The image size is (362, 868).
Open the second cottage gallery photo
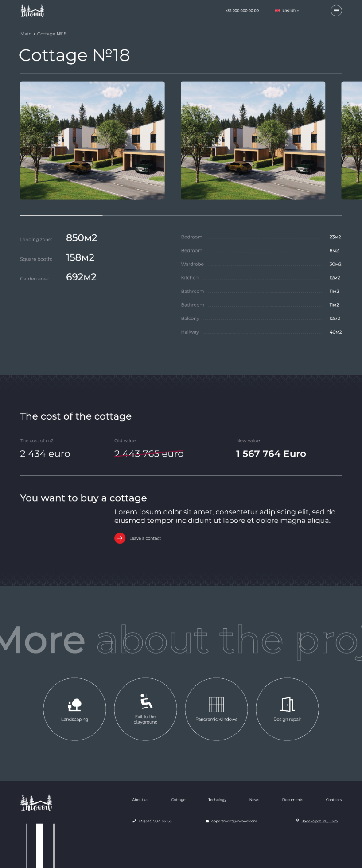coord(253,140)
